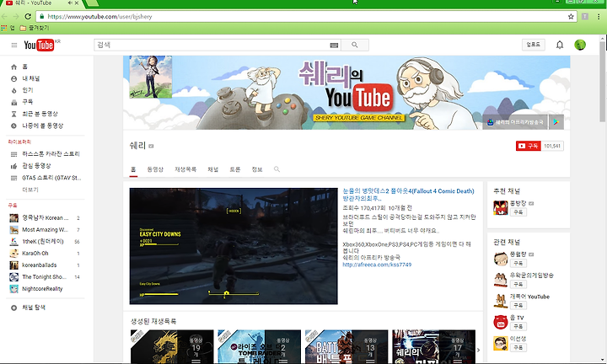Subscribe to 개복어 YouTube channel

click(x=518, y=305)
